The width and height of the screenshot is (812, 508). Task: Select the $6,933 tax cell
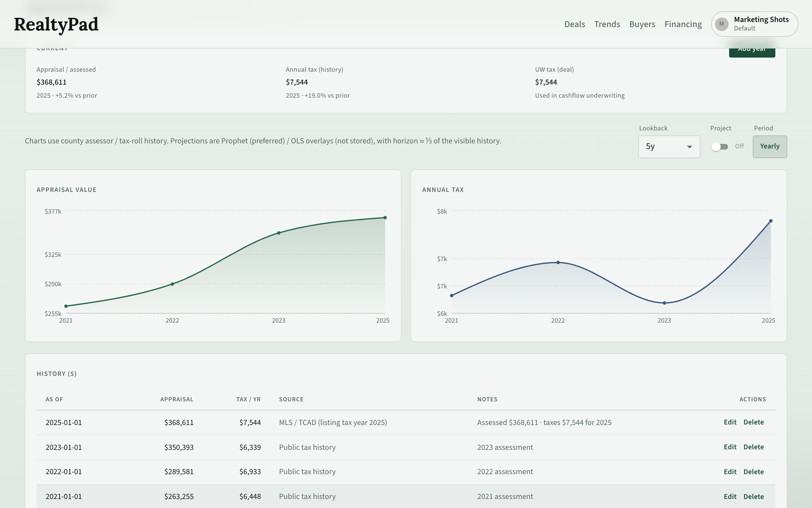pyautogui.click(x=250, y=472)
